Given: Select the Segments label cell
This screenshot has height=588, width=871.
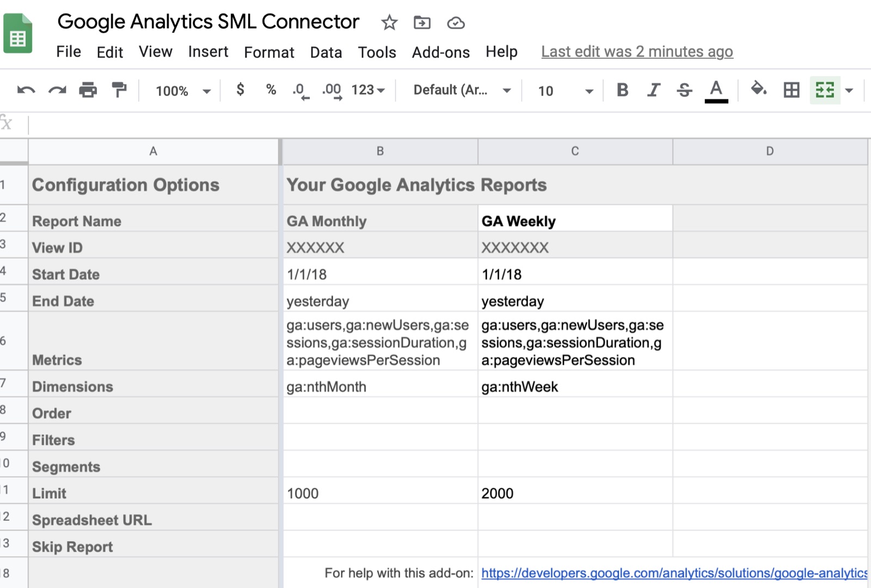Looking at the screenshot, I should [x=154, y=464].
